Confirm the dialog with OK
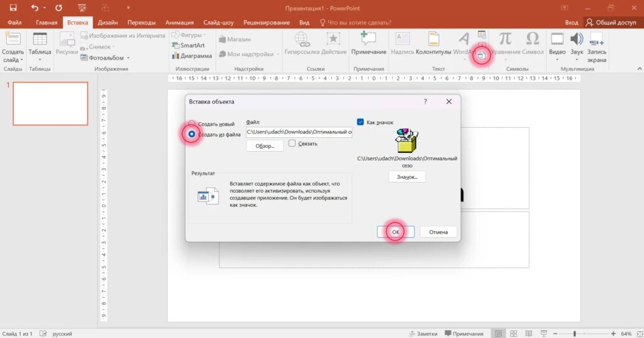The image size is (644, 338). [x=396, y=232]
